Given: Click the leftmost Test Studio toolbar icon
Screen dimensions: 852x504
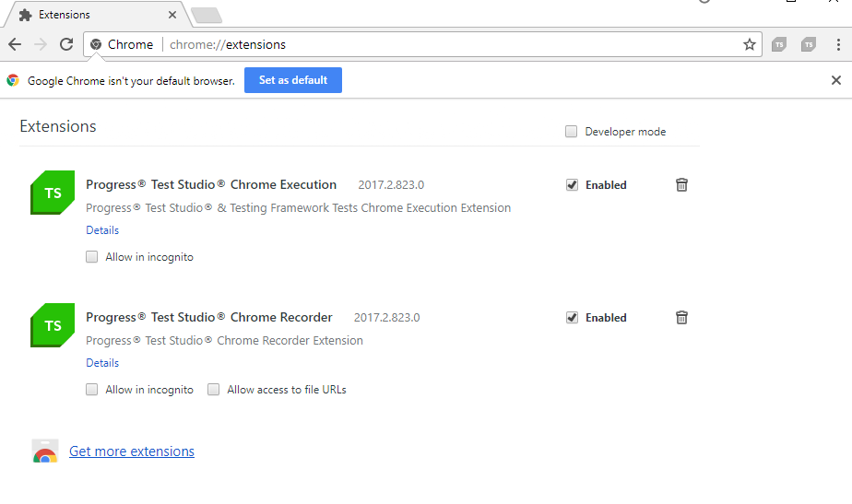Looking at the screenshot, I should point(779,44).
